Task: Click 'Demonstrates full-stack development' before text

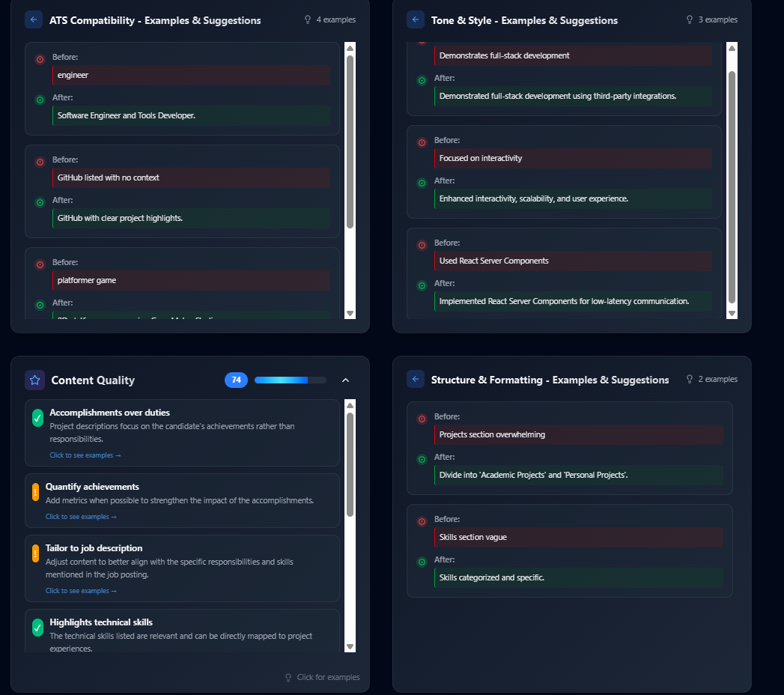Action: click(504, 56)
